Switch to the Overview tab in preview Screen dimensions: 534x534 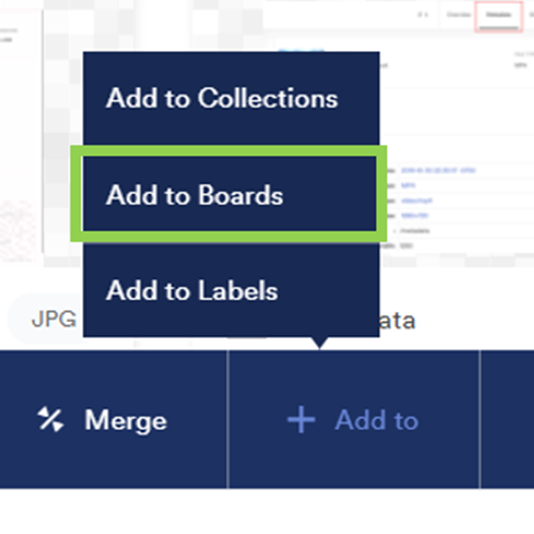[458, 15]
